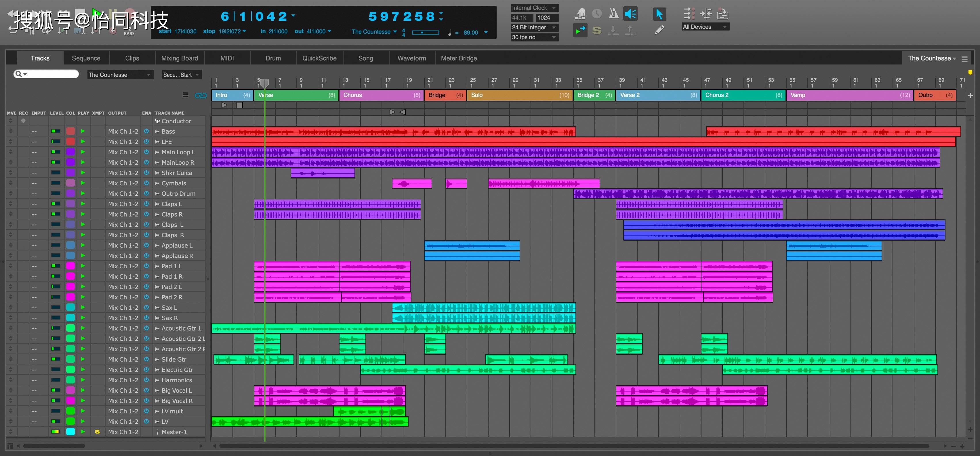Screen dimensions: 980x456
Task: Switch to the Sequence tab
Action: click(x=86, y=58)
